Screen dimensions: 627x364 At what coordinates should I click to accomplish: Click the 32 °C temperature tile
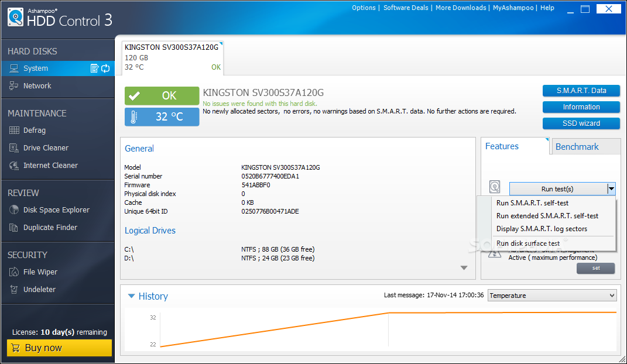tap(162, 116)
